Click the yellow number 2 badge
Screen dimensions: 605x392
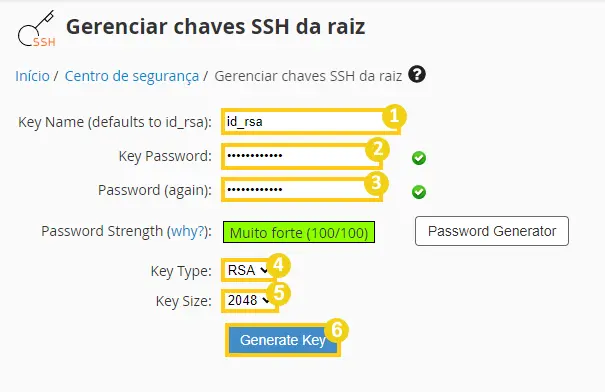[377, 149]
